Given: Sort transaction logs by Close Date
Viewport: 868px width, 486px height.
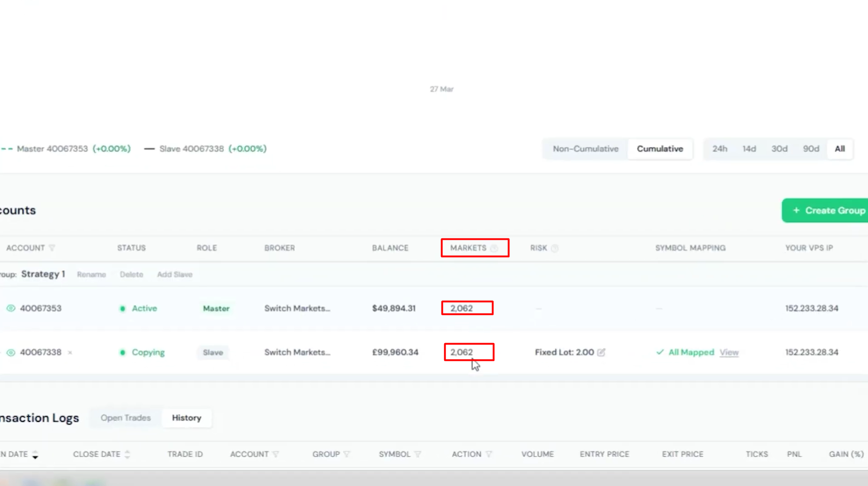Looking at the screenshot, I should (x=127, y=454).
